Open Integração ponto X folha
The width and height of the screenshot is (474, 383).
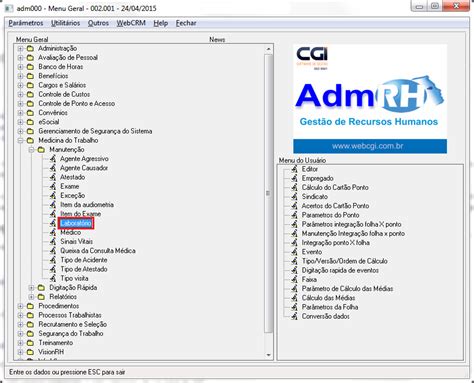pyautogui.click(x=336, y=243)
